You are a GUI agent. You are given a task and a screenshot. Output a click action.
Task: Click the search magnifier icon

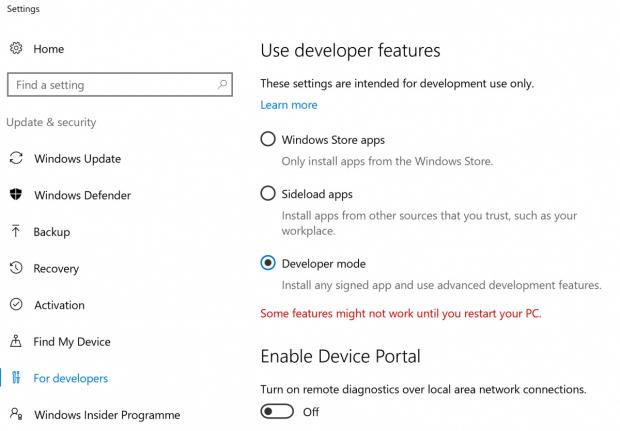pyautogui.click(x=222, y=85)
